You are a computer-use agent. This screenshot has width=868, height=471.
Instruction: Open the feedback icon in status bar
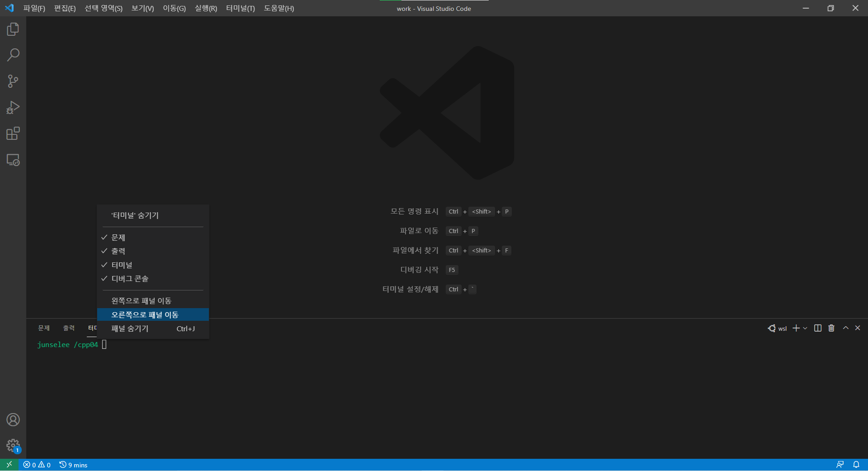pos(840,465)
